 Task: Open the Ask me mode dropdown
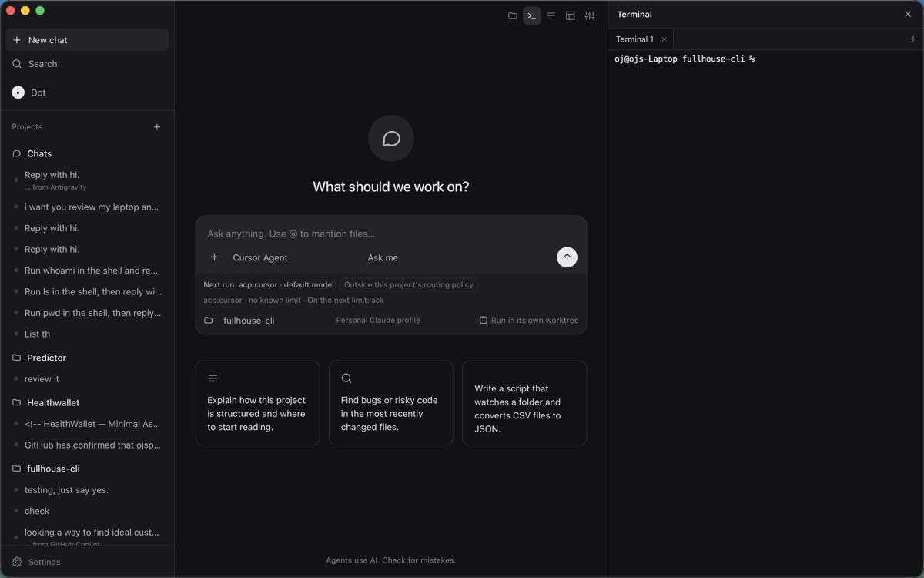pos(383,257)
